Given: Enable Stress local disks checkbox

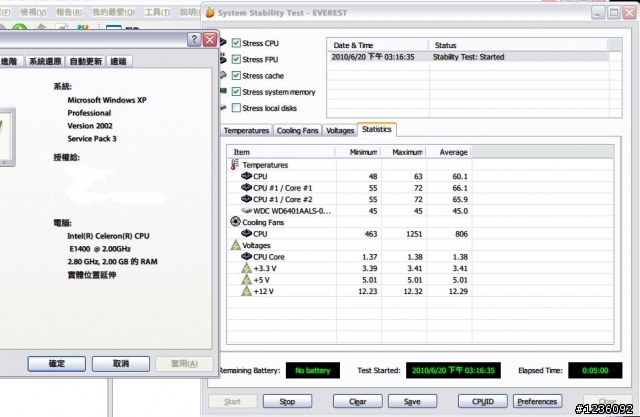Looking at the screenshot, I should tap(236, 108).
